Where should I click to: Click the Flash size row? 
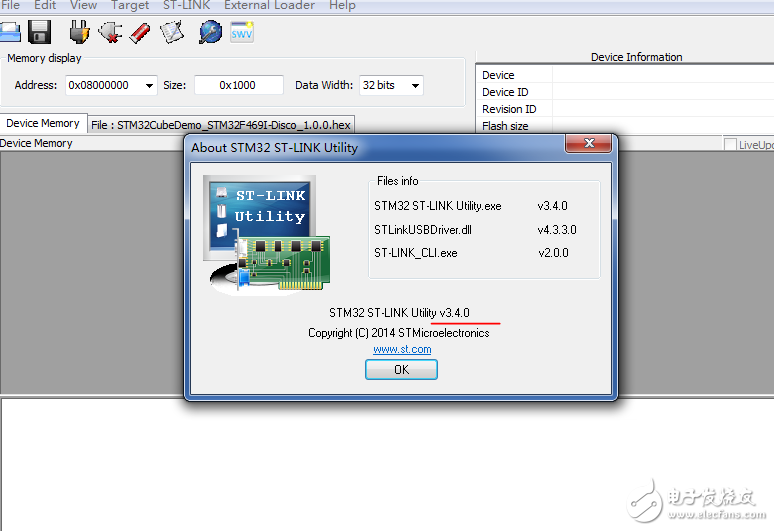625,126
